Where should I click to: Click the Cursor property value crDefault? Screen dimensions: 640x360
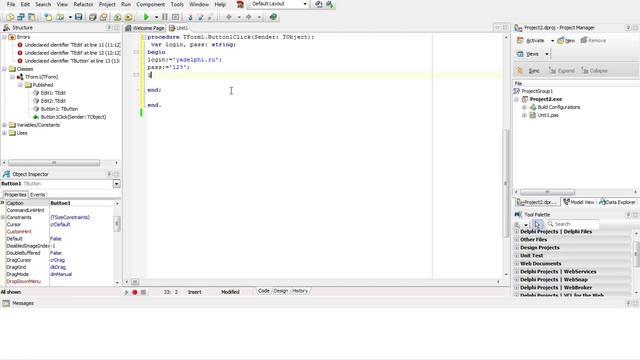[60, 224]
